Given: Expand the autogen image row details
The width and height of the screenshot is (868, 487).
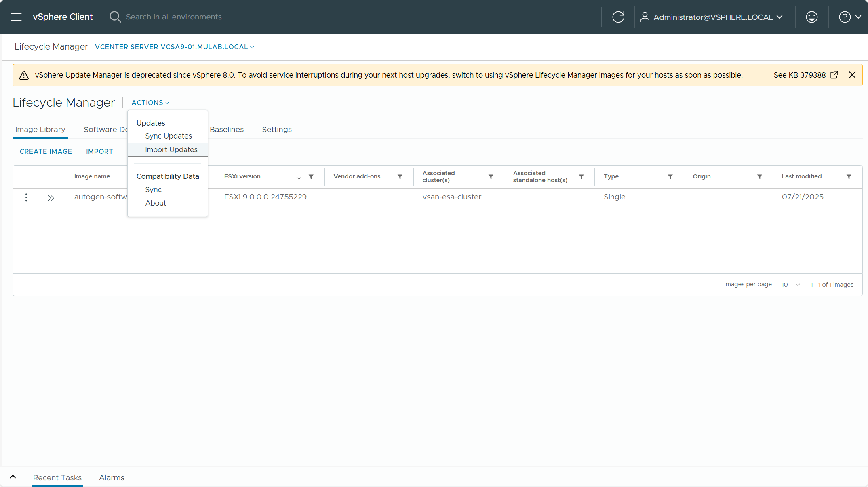Looking at the screenshot, I should 51,198.
